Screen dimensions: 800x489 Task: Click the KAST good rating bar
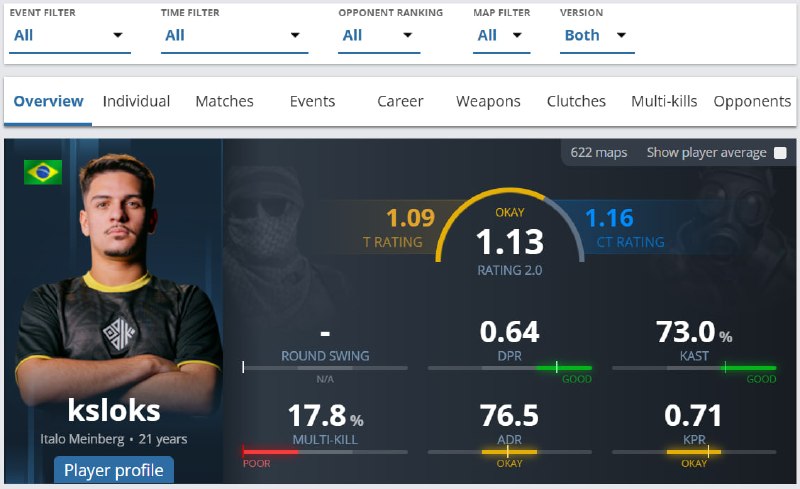coord(694,368)
